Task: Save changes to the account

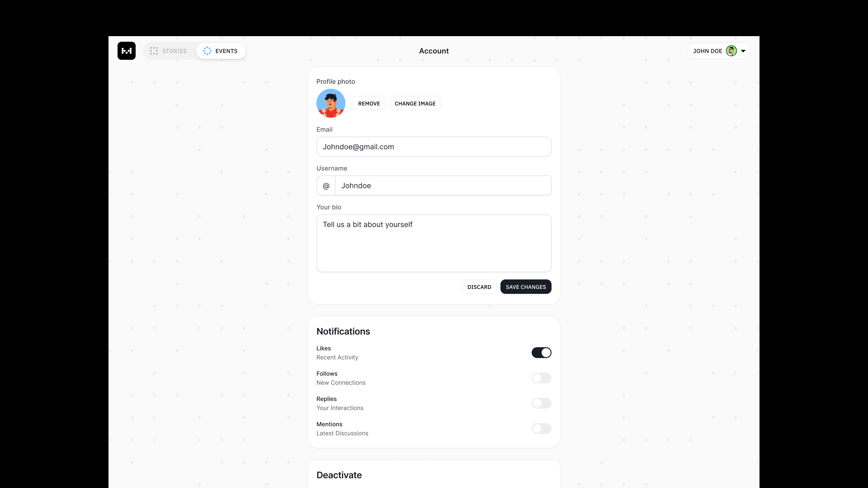Action: 526,287
